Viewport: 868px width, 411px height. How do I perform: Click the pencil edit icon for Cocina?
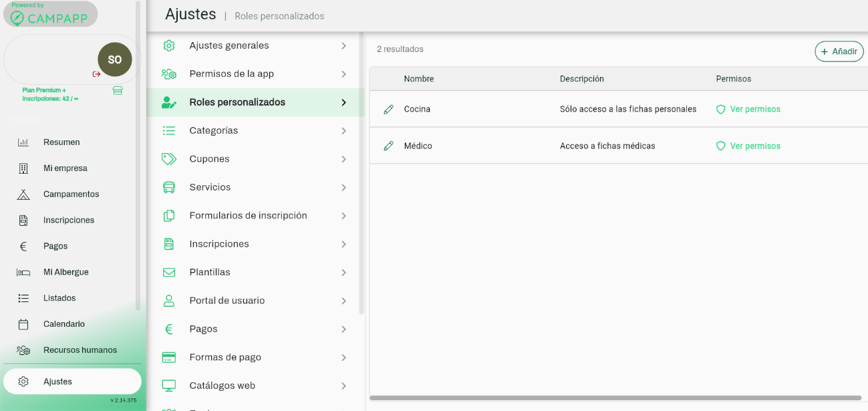pos(388,109)
